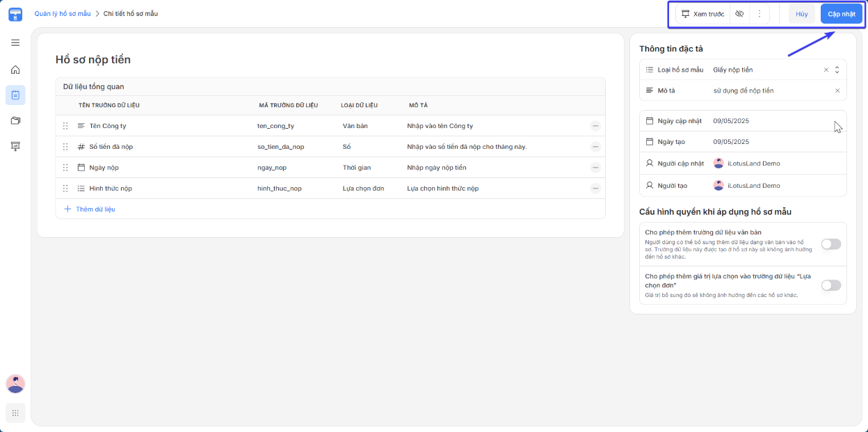Open the highlighted calendar sidebar icon
The image size is (868, 432).
pyautogui.click(x=15, y=95)
